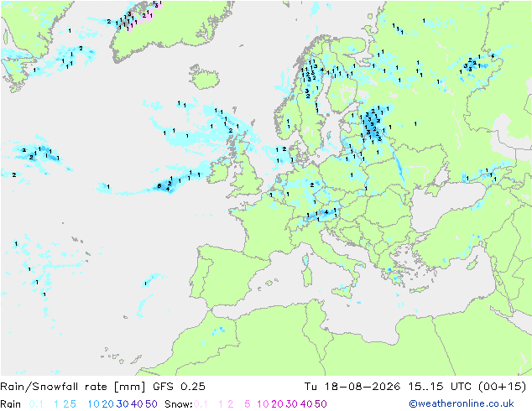Pick the Rain legend value 1
This screenshot has height=411, width=532.
(x=56, y=404)
